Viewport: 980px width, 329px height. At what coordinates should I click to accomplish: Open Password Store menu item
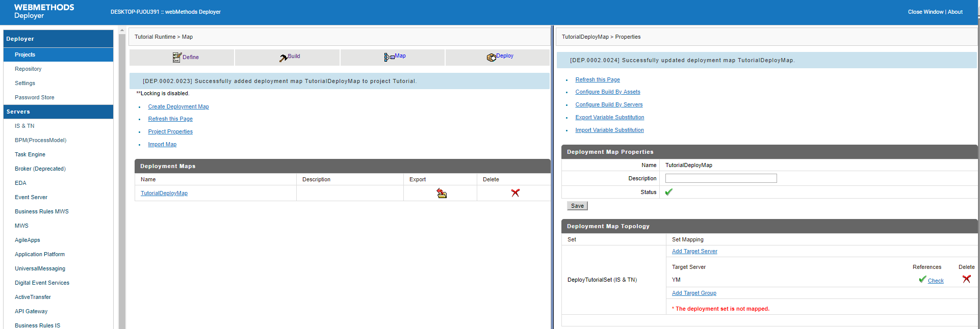pos(34,97)
